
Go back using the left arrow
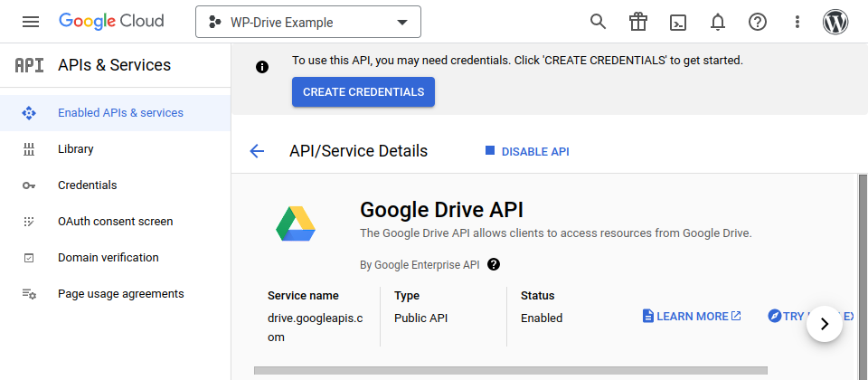(x=257, y=151)
